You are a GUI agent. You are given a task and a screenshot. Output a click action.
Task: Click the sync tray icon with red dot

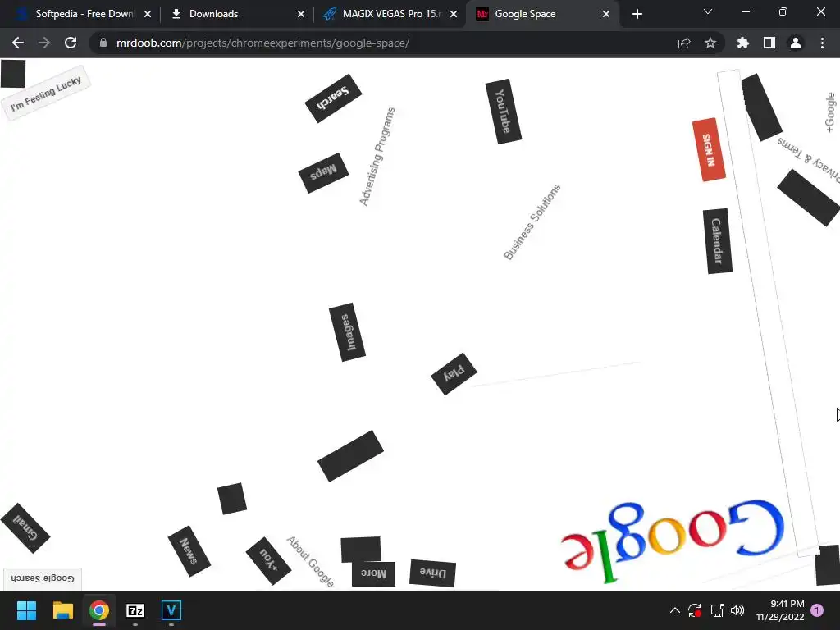tap(695, 610)
